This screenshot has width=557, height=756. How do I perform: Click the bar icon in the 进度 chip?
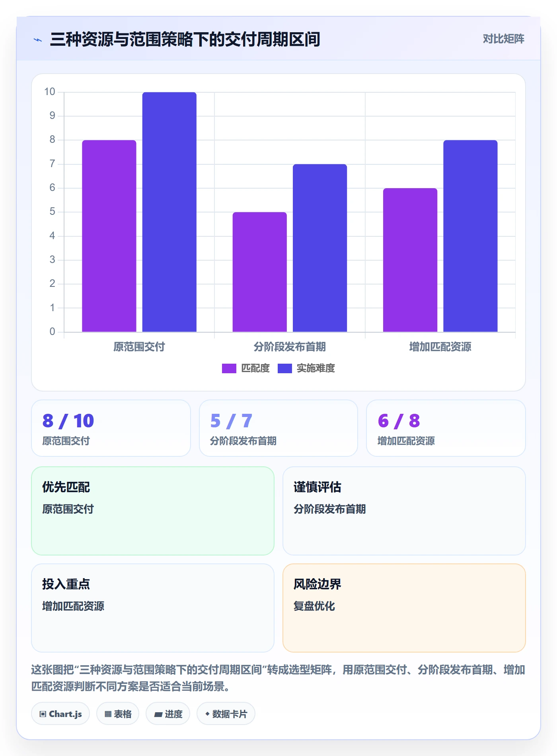click(x=158, y=715)
